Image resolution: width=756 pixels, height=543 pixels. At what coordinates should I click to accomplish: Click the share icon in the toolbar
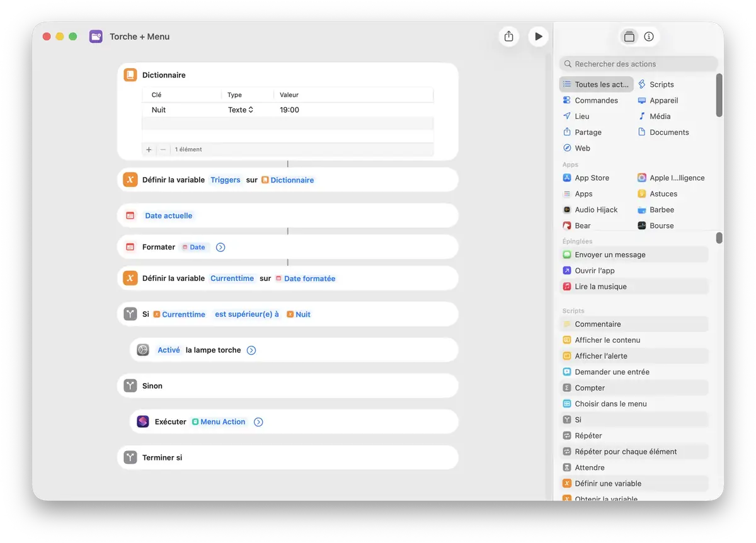[x=509, y=37]
